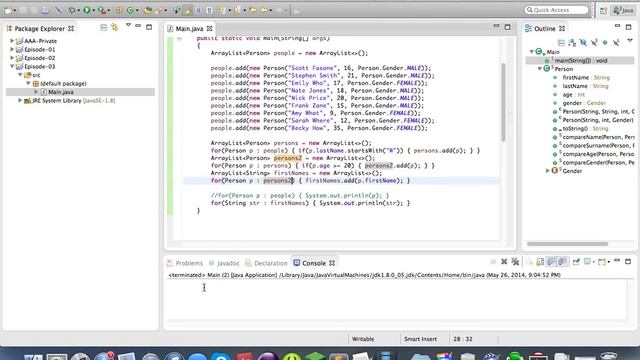Toggle Scroll Lock in Console
640x360 pixels.
point(540,262)
